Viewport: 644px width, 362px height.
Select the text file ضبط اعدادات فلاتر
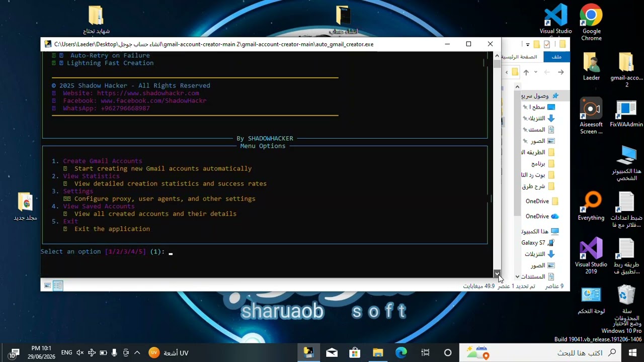626,210
